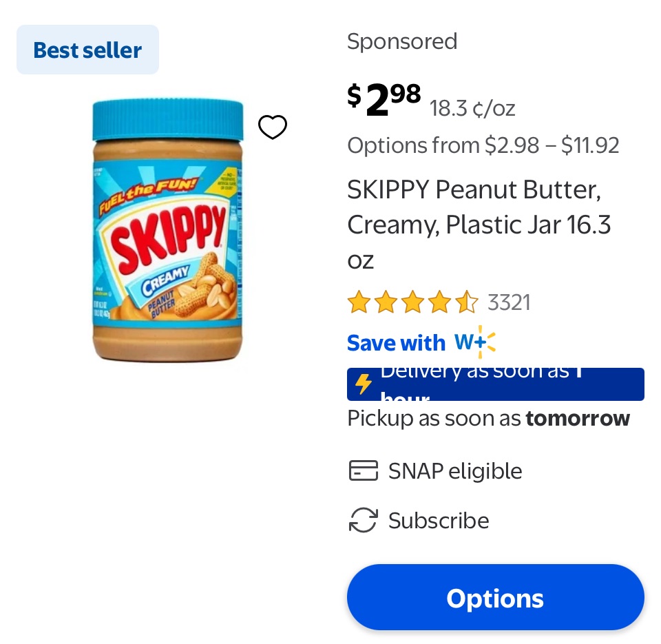Click the SNAP eligible label
The height and width of the screenshot is (644, 661).
pyautogui.click(x=455, y=471)
